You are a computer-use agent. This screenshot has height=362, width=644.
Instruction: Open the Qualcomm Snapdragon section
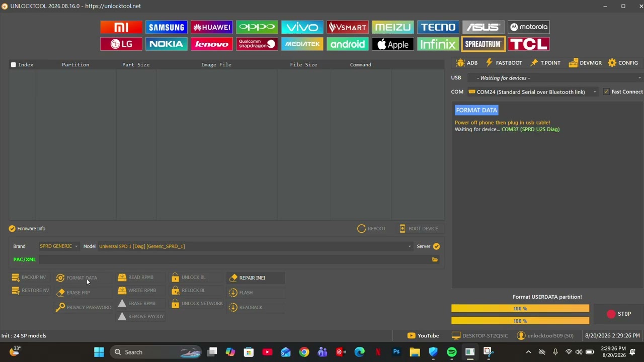click(x=257, y=44)
